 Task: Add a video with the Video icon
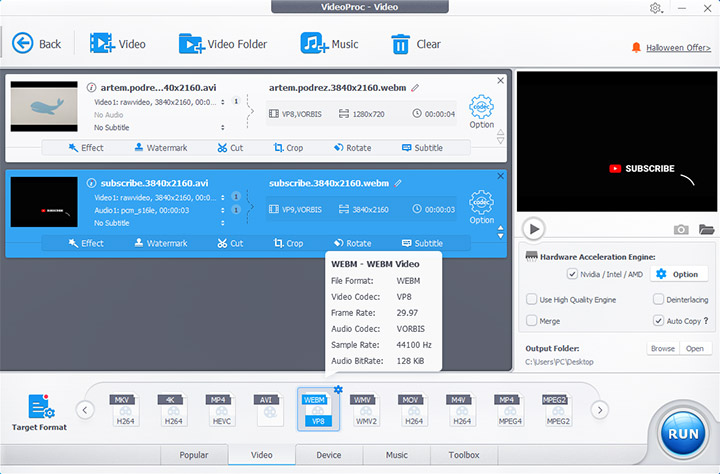click(101, 43)
